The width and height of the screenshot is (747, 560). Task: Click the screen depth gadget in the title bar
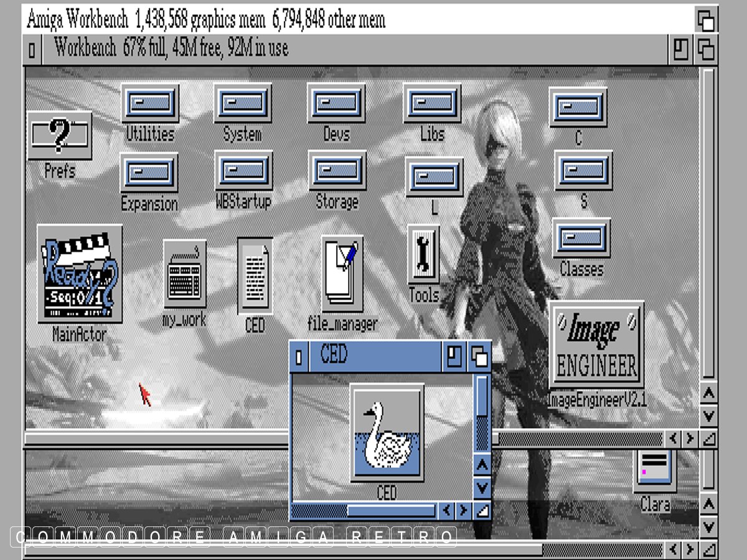pos(706,20)
